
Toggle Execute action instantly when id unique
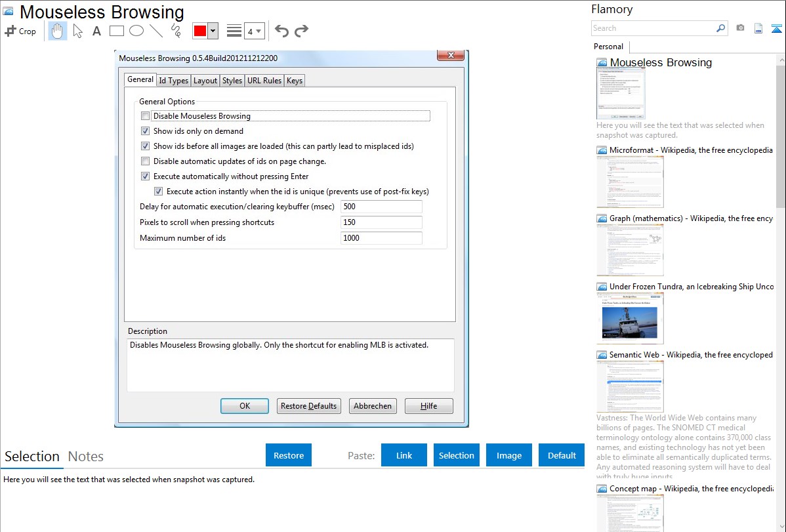tap(158, 191)
